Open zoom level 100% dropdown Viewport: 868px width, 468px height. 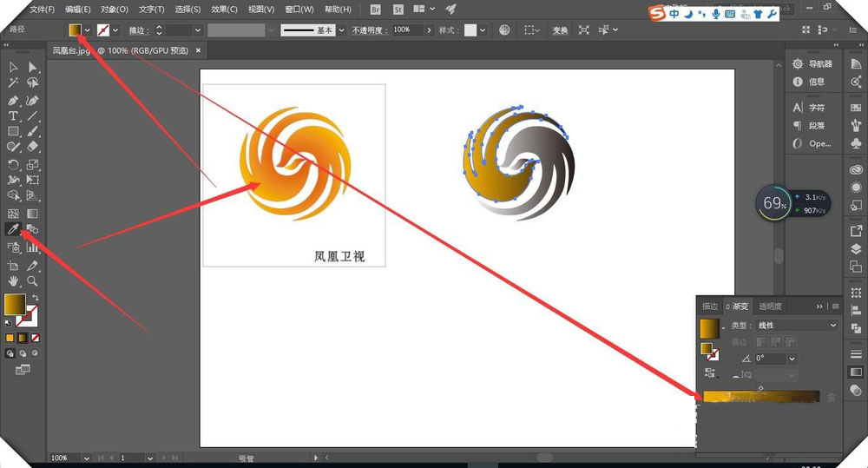coord(86,458)
